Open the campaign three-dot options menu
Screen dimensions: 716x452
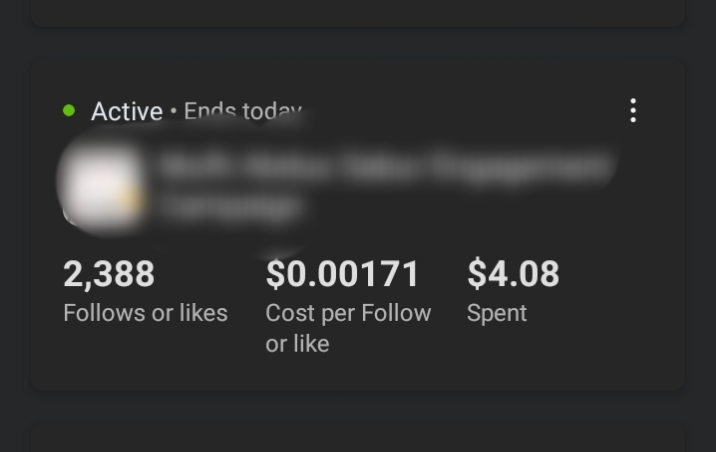tap(633, 111)
